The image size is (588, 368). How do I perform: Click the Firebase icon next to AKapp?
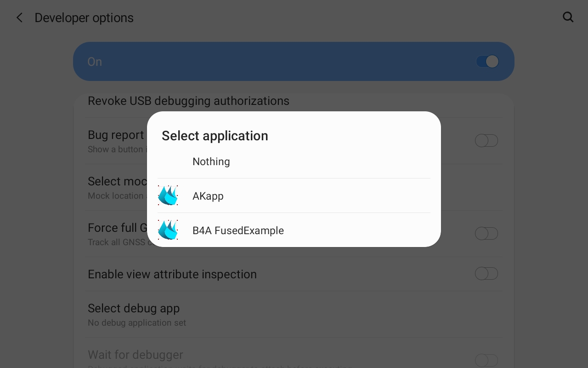tap(168, 195)
